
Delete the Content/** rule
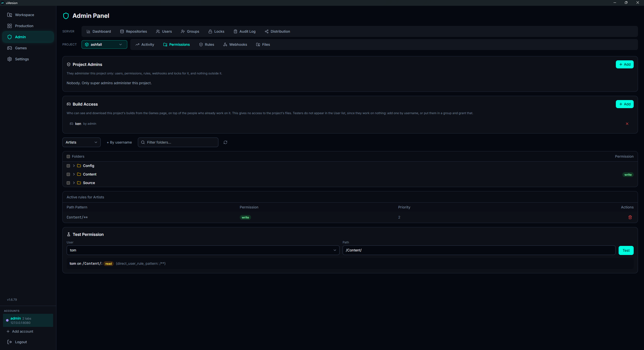pyautogui.click(x=630, y=217)
